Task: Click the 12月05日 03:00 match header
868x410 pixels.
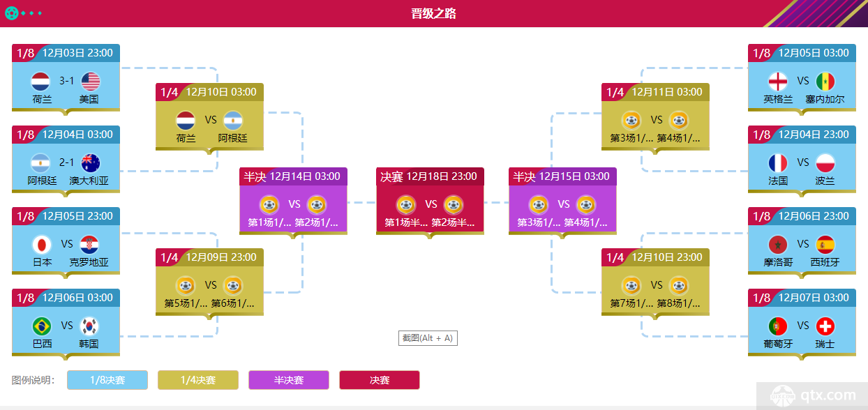Action: click(x=802, y=53)
